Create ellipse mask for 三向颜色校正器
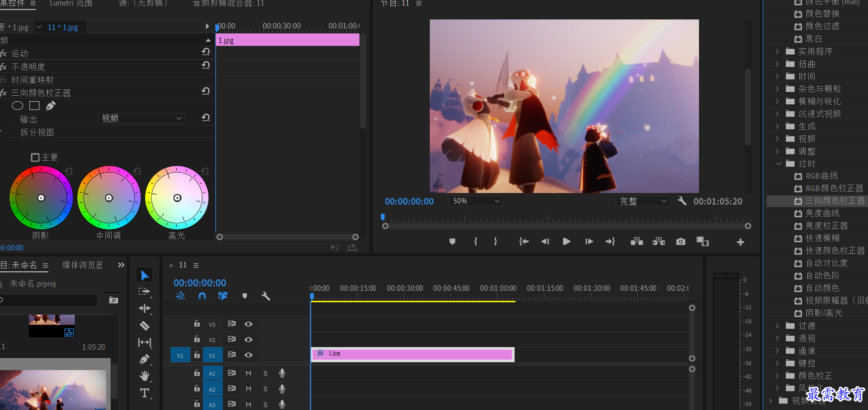868x410 pixels. [x=17, y=106]
